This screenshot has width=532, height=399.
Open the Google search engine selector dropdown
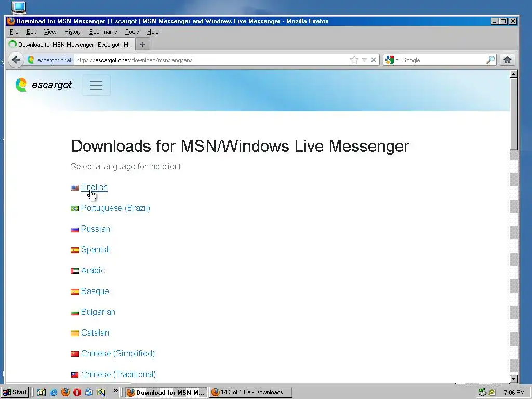coord(392,60)
